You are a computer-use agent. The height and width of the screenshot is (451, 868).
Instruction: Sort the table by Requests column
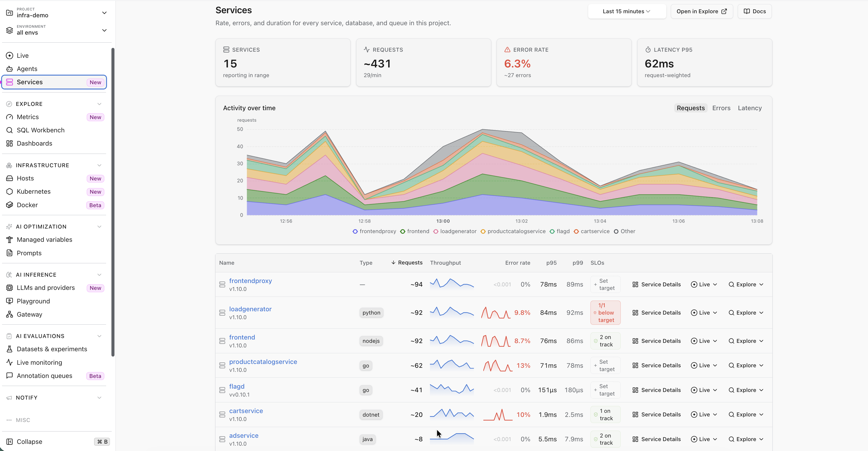tap(407, 263)
